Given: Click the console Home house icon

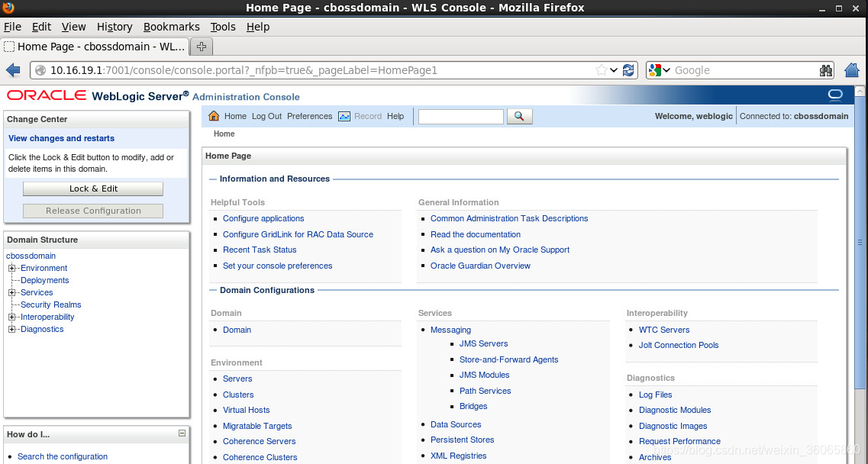Looking at the screenshot, I should click(214, 116).
